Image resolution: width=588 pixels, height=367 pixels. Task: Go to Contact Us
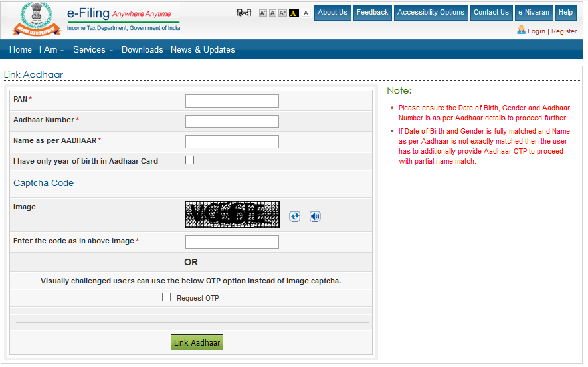click(491, 13)
